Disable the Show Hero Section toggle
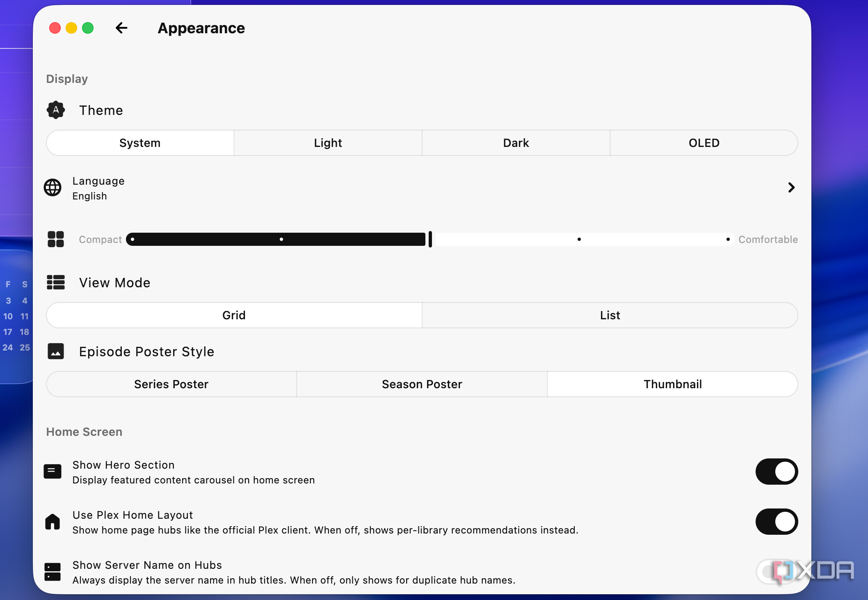Image resolution: width=868 pixels, height=600 pixels. tap(777, 472)
